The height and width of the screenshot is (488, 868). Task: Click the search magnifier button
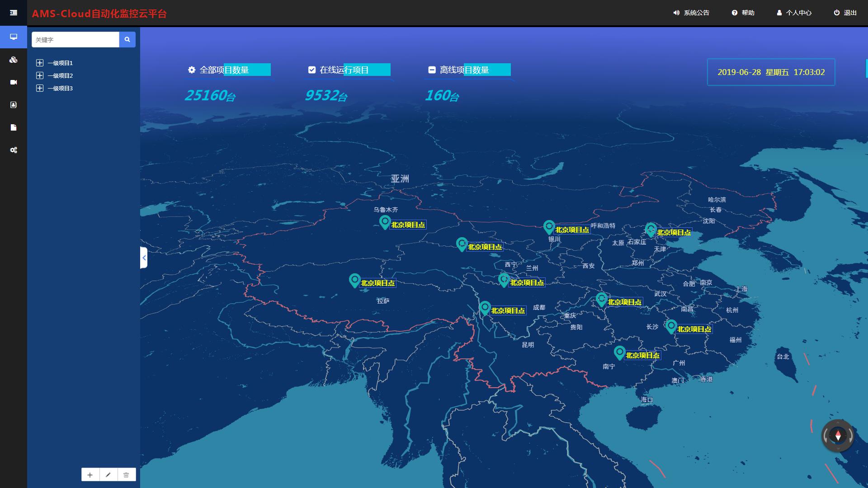(x=127, y=40)
